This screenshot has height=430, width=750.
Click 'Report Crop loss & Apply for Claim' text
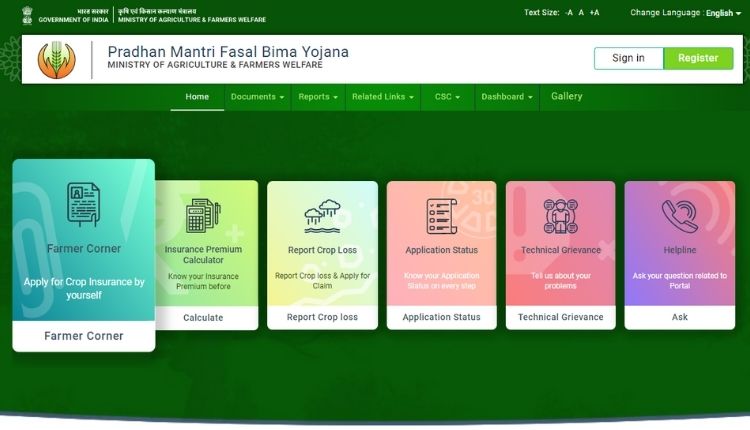point(322,281)
